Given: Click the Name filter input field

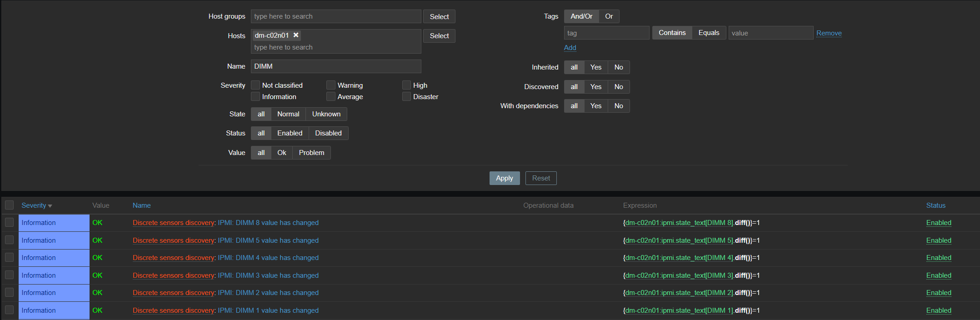Looking at the screenshot, I should 335,66.
